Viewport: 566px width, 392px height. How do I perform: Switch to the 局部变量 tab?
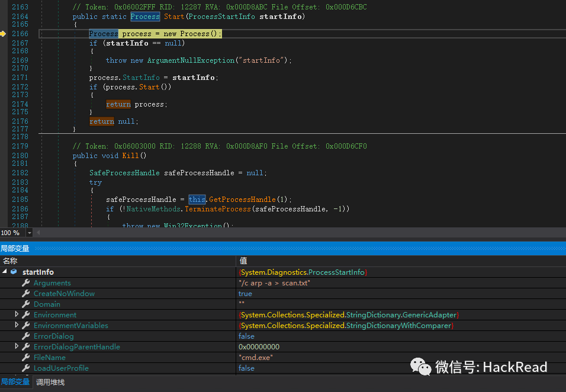(x=15, y=382)
